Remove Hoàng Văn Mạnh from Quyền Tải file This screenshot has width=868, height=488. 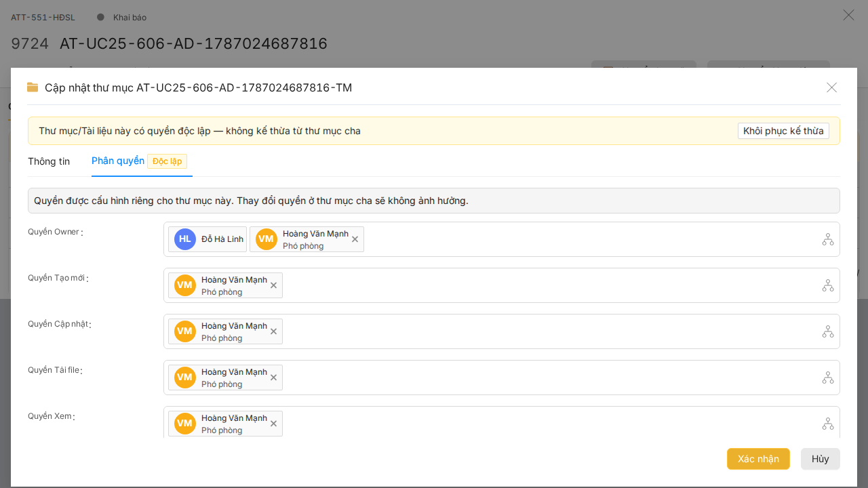tap(273, 378)
